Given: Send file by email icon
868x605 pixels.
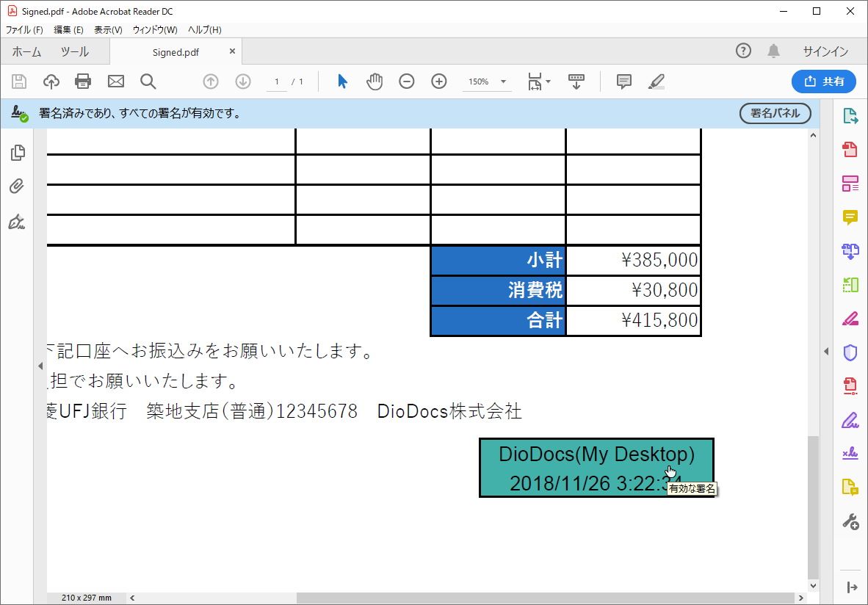Looking at the screenshot, I should coord(116,81).
